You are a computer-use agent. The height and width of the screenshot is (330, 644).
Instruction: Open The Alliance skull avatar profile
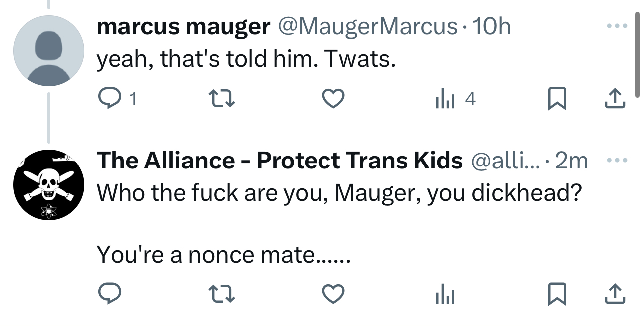[x=48, y=185]
